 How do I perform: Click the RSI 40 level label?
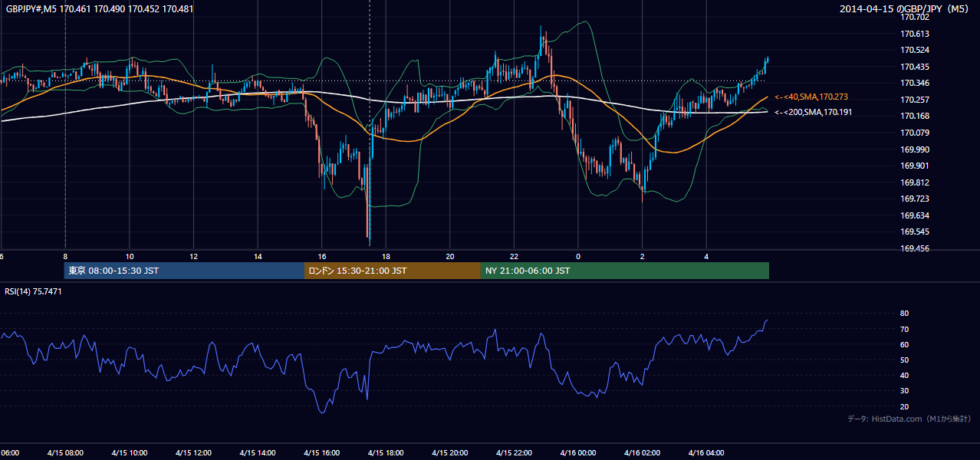[x=905, y=375]
